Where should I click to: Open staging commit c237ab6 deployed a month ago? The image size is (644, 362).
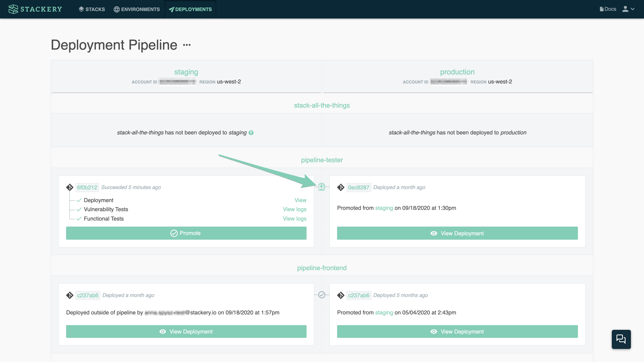point(88,295)
